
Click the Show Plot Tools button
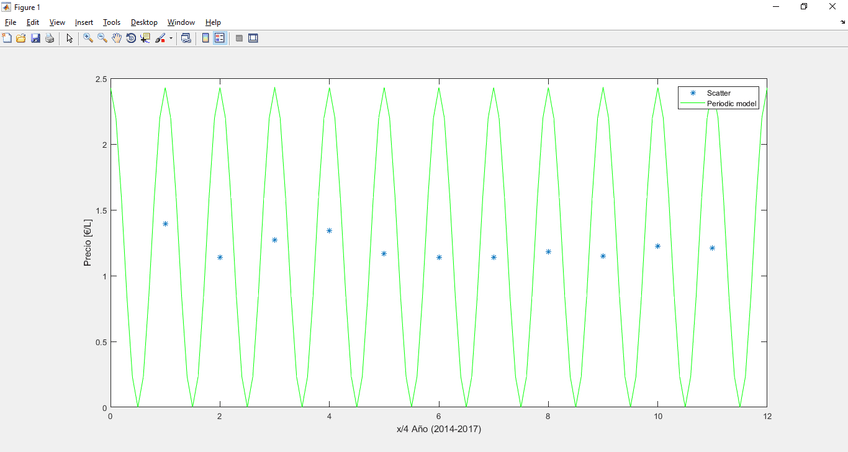click(x=253, y=39)
